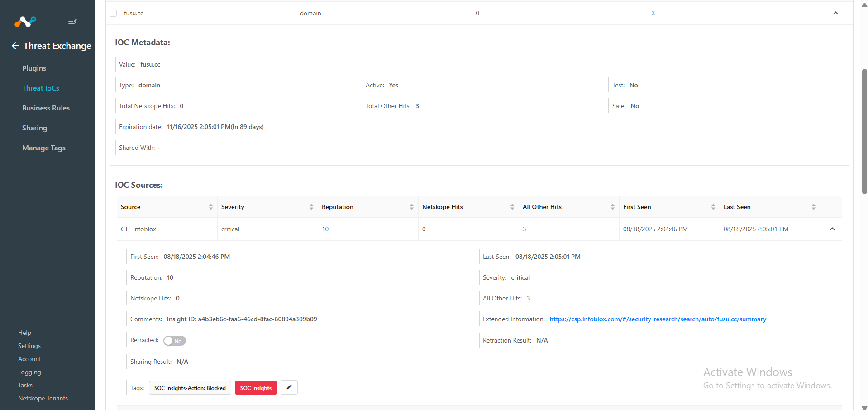Click Insight ID comment value
This screenshot has height=410, width=868.
tap(242, 319)
